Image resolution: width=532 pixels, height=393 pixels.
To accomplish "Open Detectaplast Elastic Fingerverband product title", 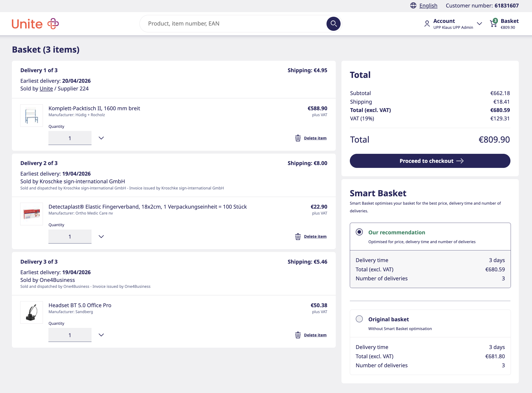I will tap(148, 207).
